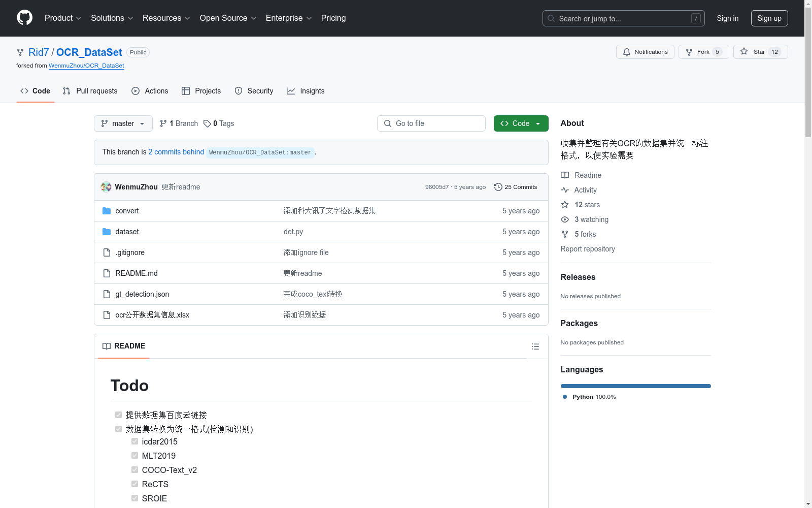Click the branch icon beside 1 Branch
This screenshot has width=812, height=508.
point(163,123)
